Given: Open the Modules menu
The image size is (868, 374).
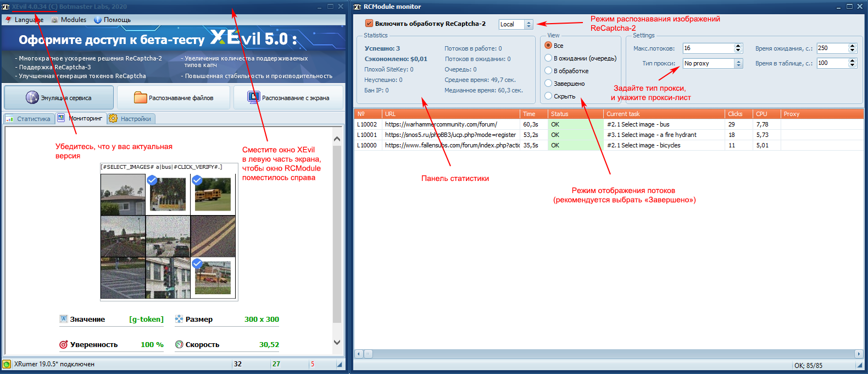Looking at the screenshot, I should pos(69,20).
